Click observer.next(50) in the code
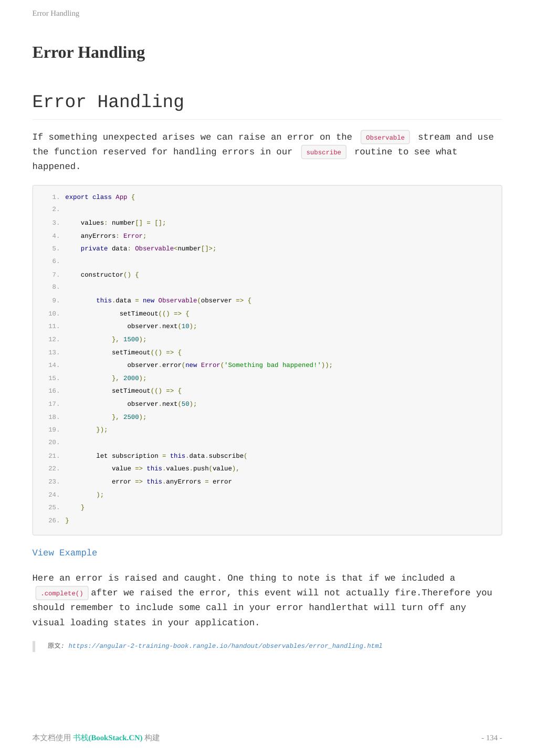535x756 pixels. pyautogui.click(x=162, y=404)
